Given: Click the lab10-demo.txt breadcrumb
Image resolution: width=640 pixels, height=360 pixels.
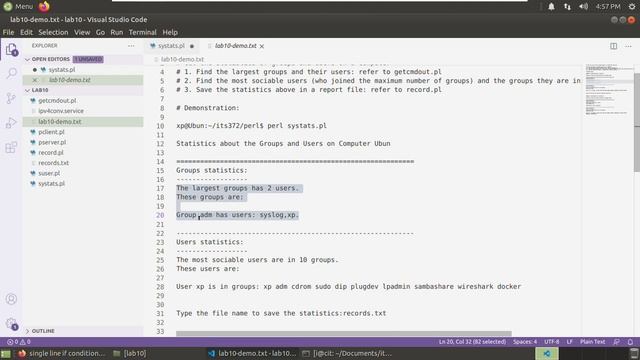Looking at the screenshot, I should coord(182,60).
